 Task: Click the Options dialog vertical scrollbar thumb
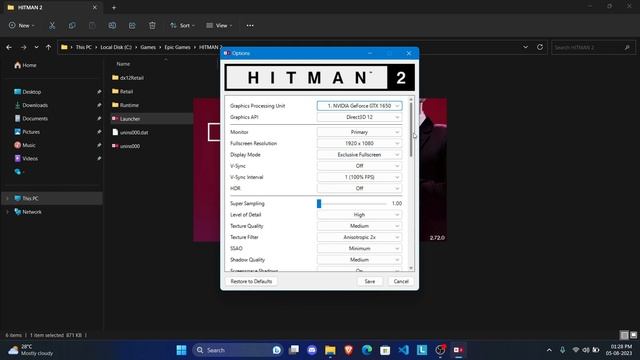tap(411, 130)
